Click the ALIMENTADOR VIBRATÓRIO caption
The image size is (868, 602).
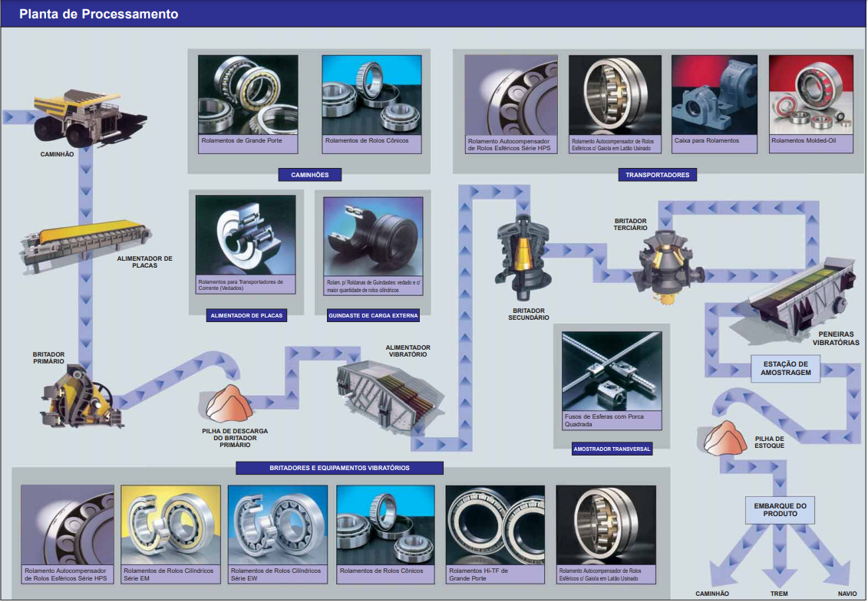(x=408, y=350)
